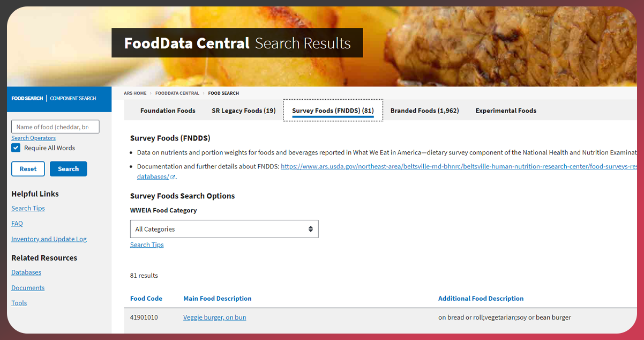Click the food name search input field
This screenshot has width=644, height=340.
[55, 127]
